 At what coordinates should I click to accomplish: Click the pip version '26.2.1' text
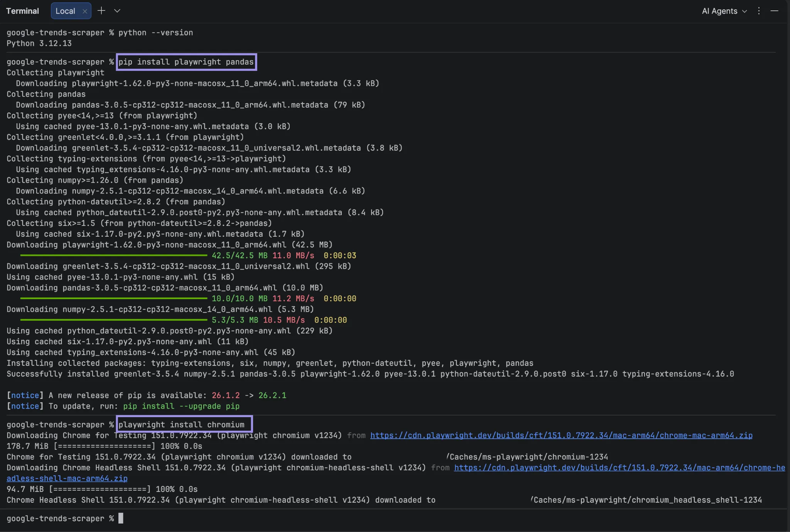pyautogui.click(x=272, y=396)
